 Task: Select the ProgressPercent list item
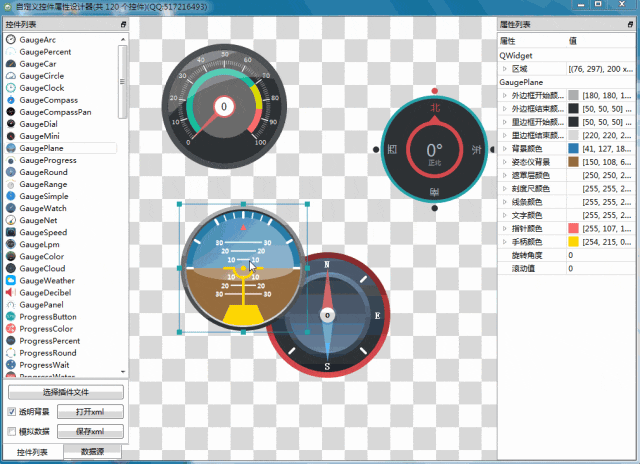[50, 341]
